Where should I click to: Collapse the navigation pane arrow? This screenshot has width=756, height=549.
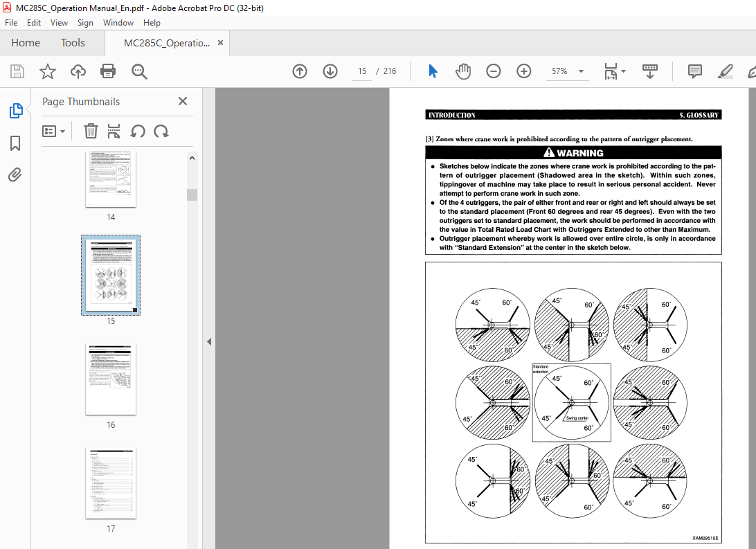coord(209,342)
